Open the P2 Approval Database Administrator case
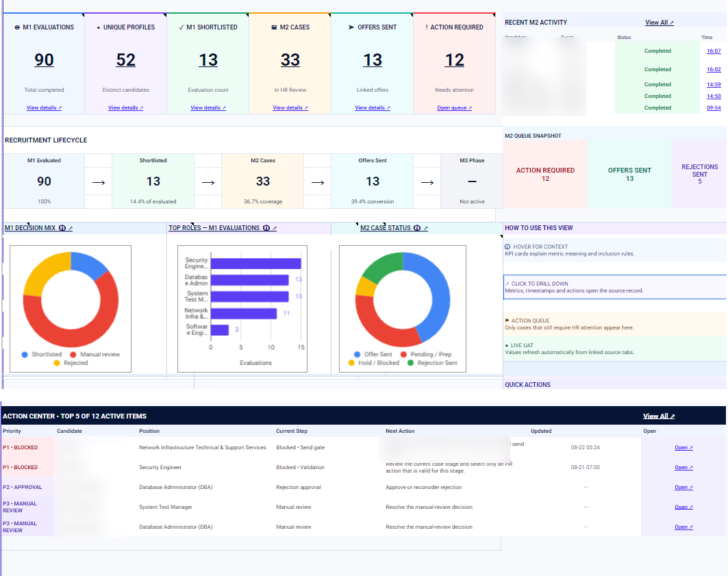 683,488
